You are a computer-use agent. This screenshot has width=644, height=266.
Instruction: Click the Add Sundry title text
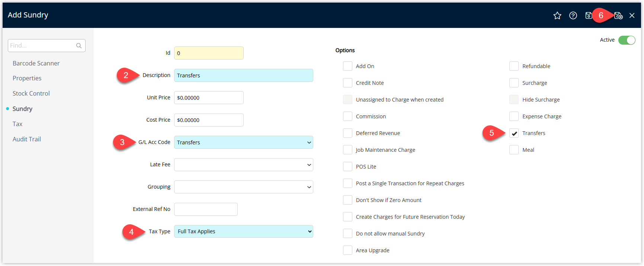pos(28,15)
